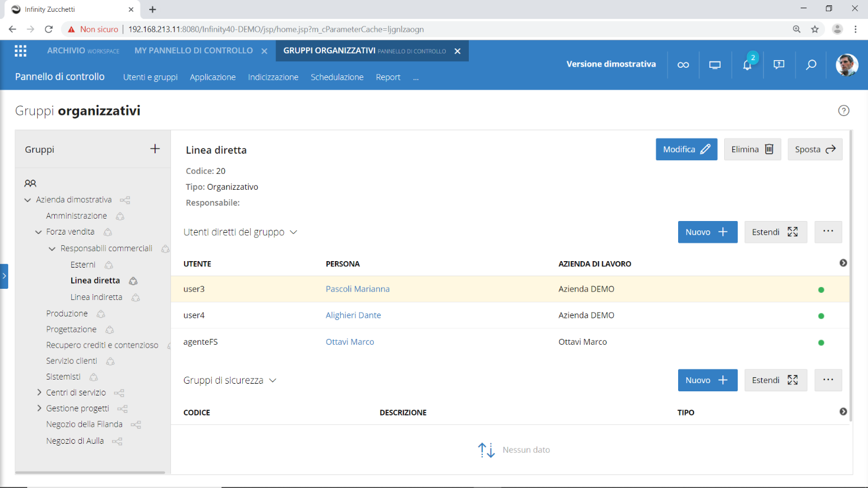The width and height of the screenshot is (868, 488).
Task: Open the monitor/desktop icon in top bar
Action: 715,64
